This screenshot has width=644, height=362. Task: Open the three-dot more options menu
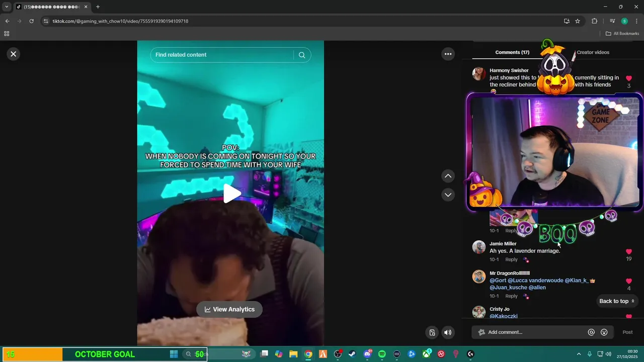[448, 54]
